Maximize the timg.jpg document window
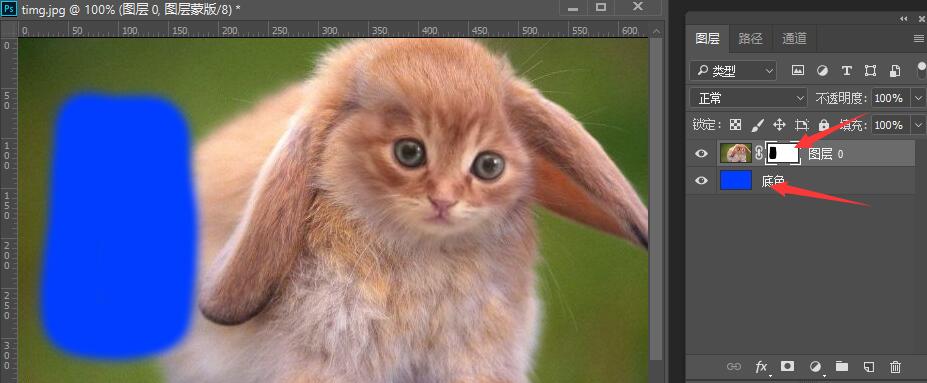Image resolution: width=927 pixels, height=383 pixels. [x=601, y=7]
